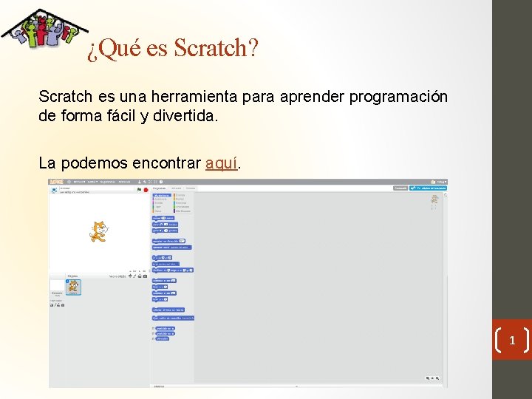Click the 'deslizar en 1 segs' block
The image size is (532, 399).
[173, 270]
